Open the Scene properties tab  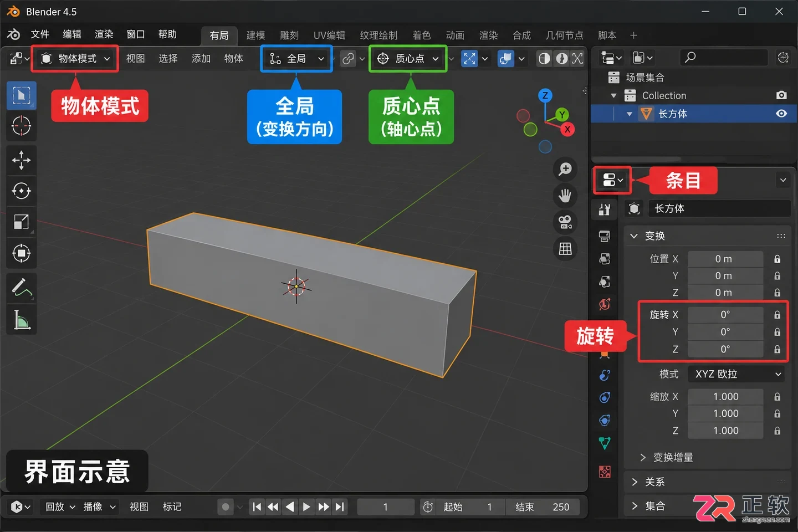coord(605,282)
